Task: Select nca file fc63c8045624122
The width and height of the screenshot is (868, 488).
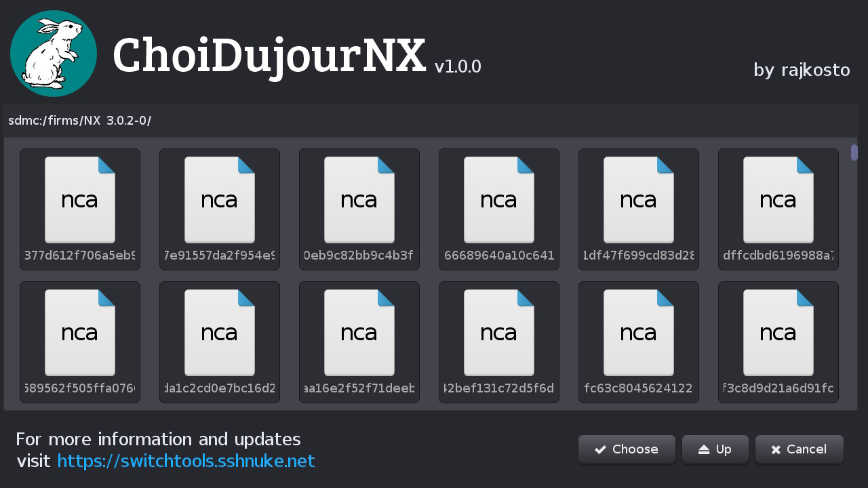Action: coord(639,342)
